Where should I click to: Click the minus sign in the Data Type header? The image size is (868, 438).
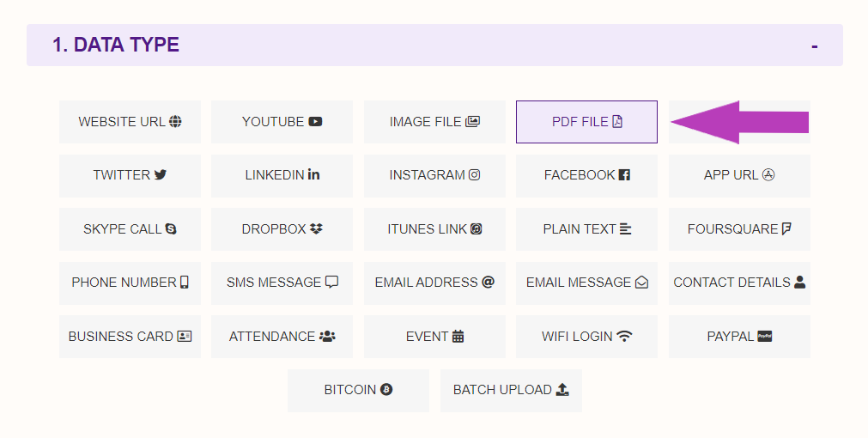pos(814,46)
